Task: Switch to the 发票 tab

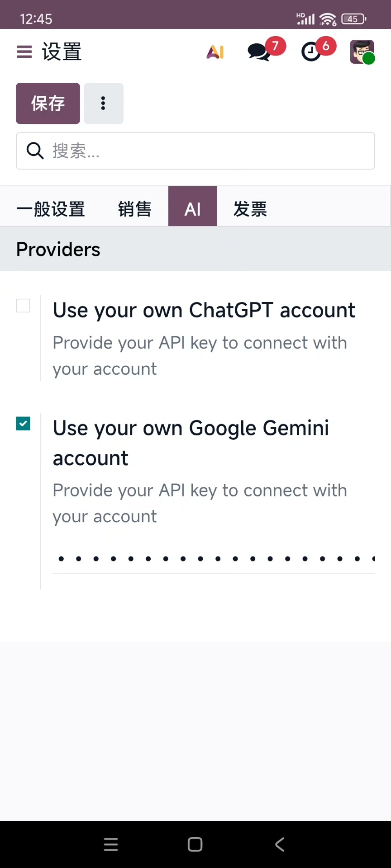Action: click(250, 209)
